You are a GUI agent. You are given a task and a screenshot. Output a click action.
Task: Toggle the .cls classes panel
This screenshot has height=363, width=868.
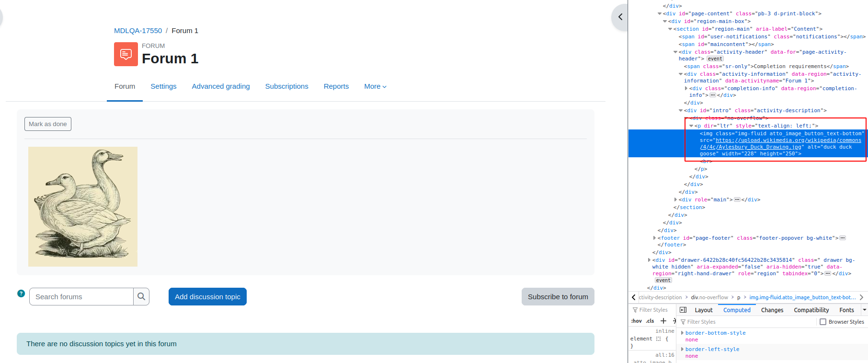650,321
